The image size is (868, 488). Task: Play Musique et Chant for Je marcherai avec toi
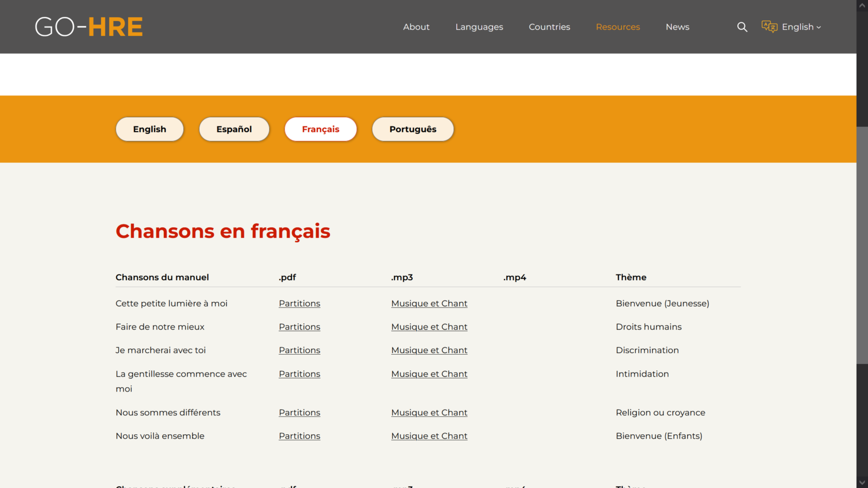tap(429, 350)
